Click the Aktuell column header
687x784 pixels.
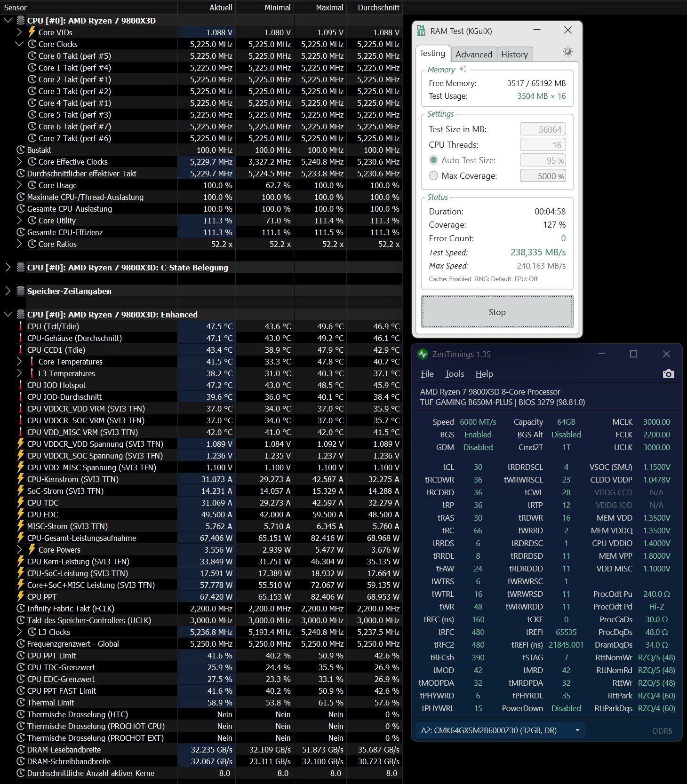coord(207,8)
